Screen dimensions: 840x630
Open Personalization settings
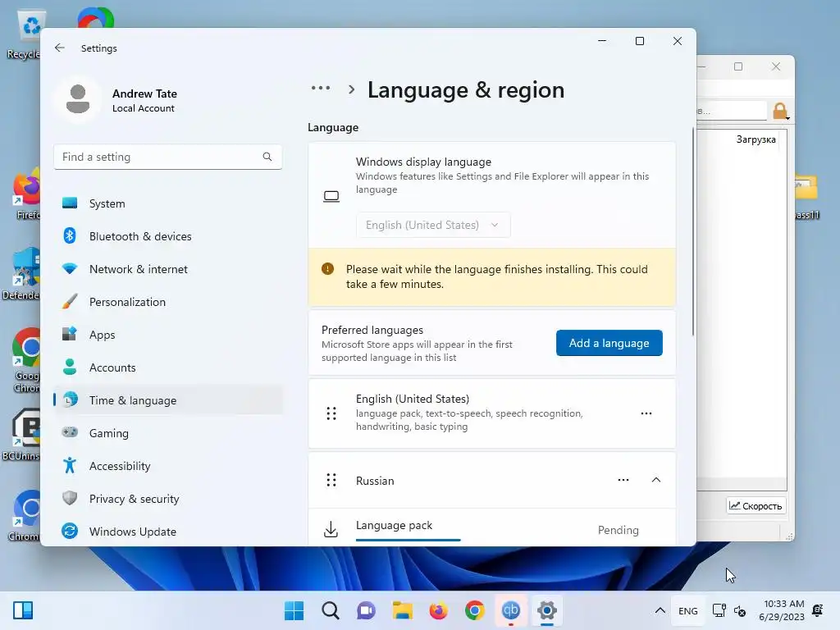167,302
